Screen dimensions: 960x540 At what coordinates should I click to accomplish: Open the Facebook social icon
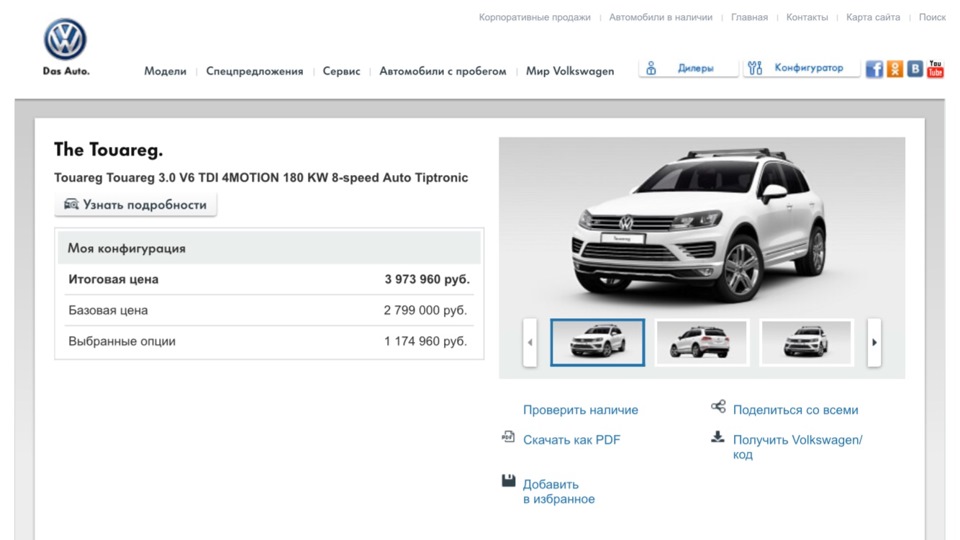tap(874, 69)
